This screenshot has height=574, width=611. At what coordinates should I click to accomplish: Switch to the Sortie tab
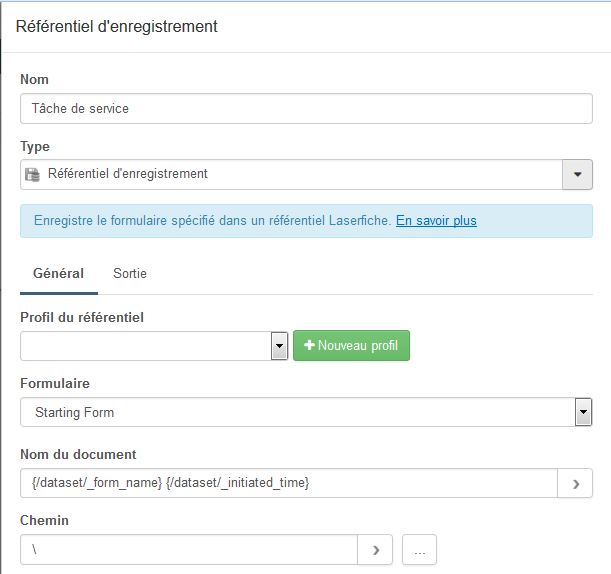[x=130, y=273]
